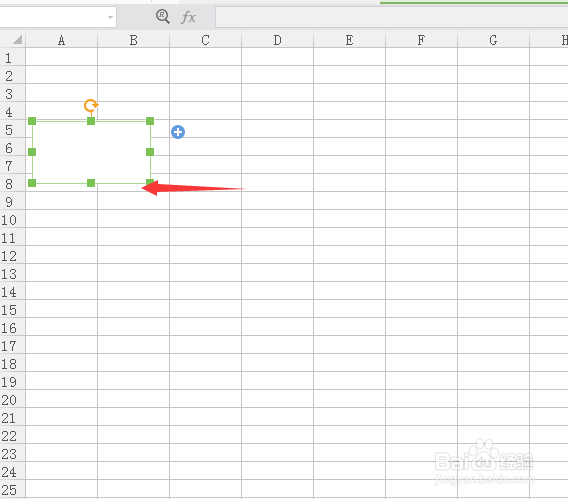Select row 17 header
568x499 pixels.
point(12,345)
